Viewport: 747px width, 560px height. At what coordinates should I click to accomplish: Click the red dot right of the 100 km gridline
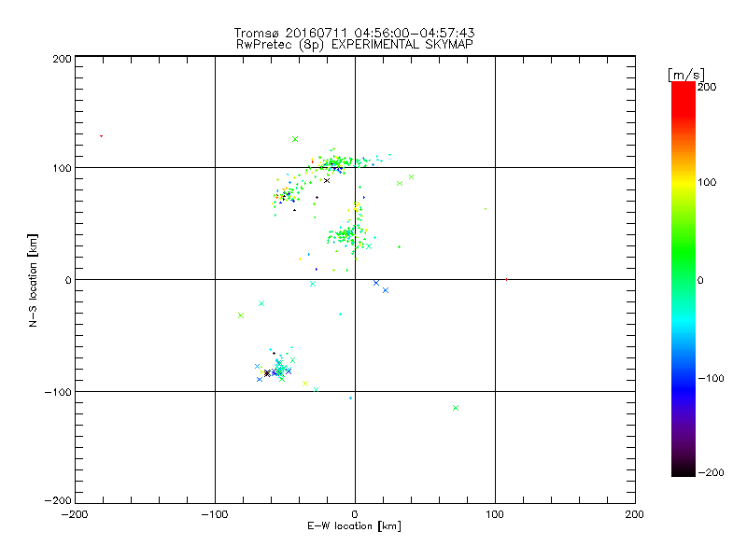point(506,279)
